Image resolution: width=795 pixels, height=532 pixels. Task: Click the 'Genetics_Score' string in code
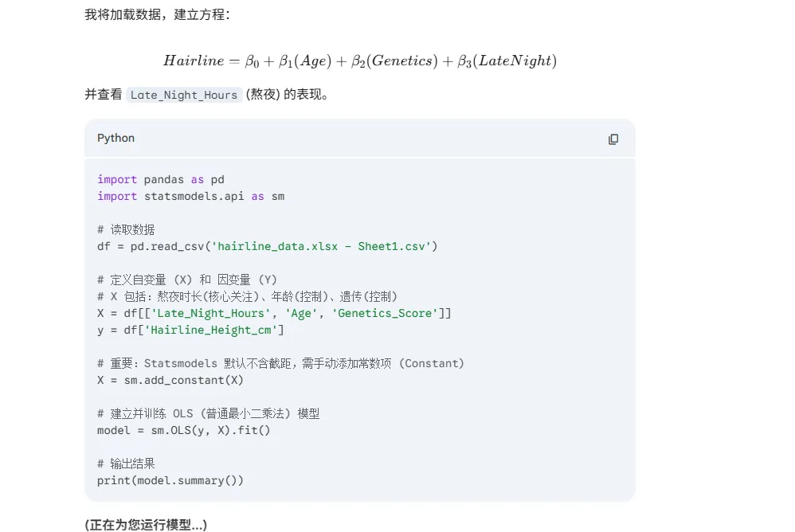[x=385, y=313]
